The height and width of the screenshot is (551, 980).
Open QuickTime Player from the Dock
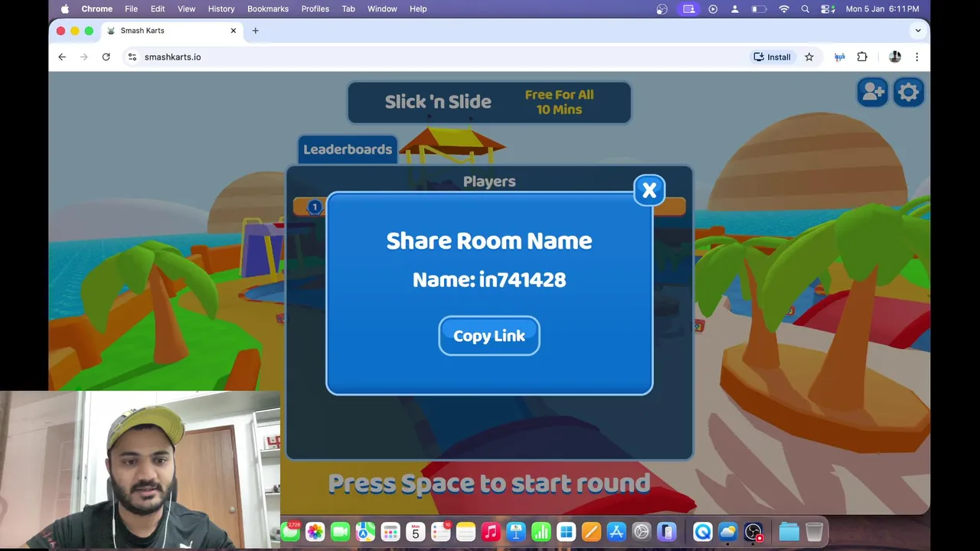tap(703, 532)
